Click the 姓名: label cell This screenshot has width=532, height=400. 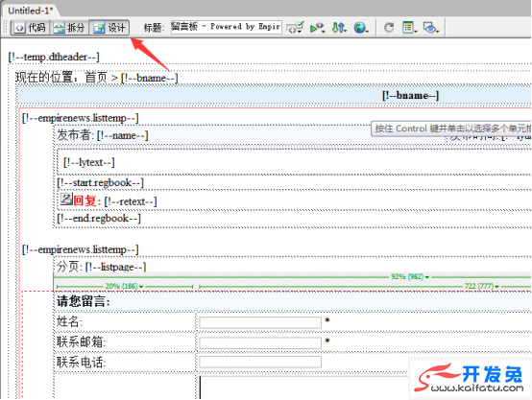tap(125, 321)
